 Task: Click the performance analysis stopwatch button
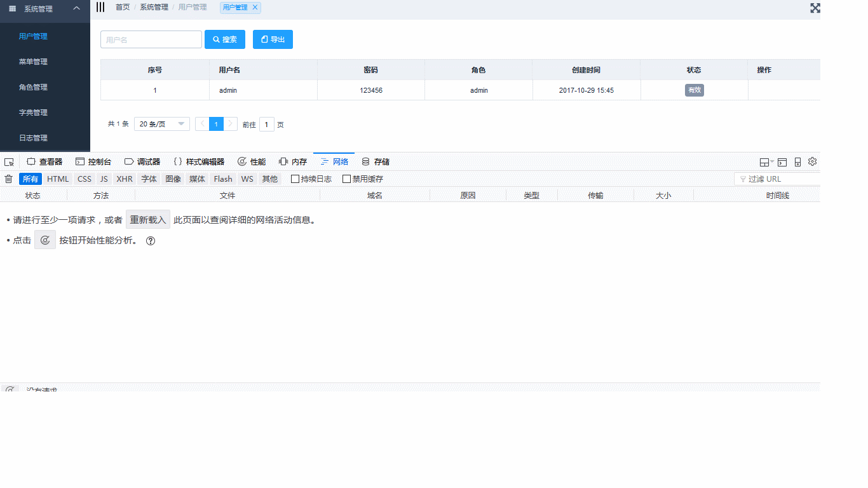click(45, 240)
